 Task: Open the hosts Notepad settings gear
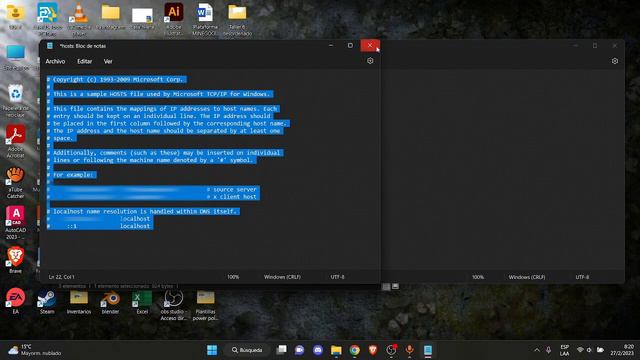coord(370,61)
